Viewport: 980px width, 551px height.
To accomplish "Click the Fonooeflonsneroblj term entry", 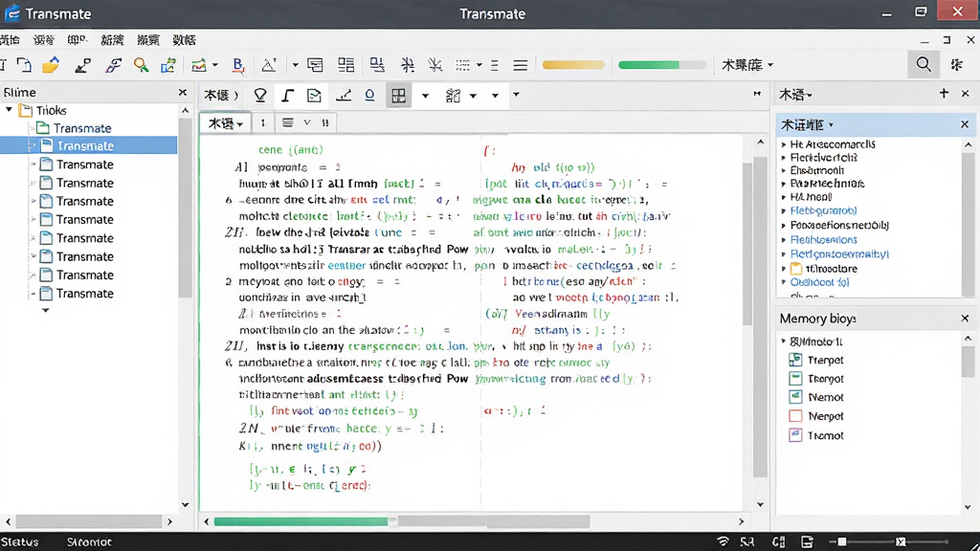I will pyautogui.click(x=839, y=225).
